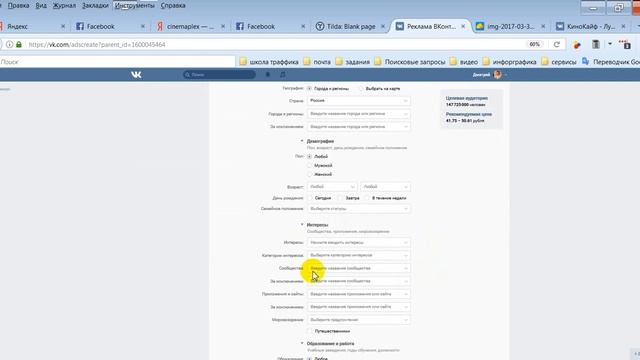Screen dimensions: 640x360
Task: Open the почта bookmark folder
Action: pyautogui.click(x=317, y=62)
